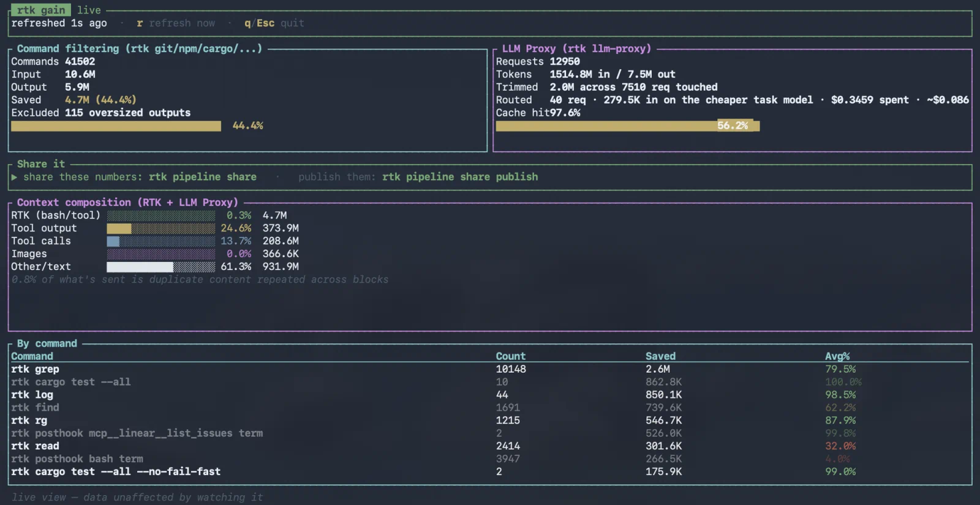Click the 'rtk pipeline share' command

point(203,176)
